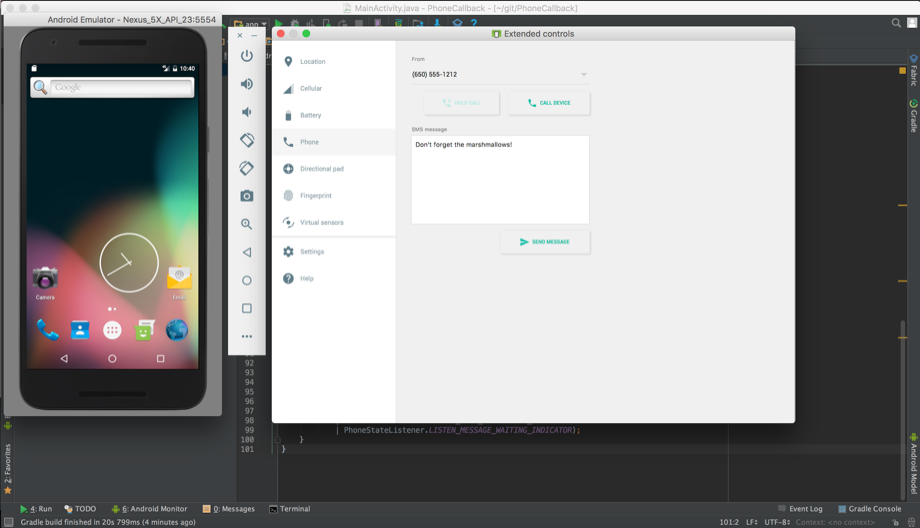Image resolution: width=920 pixels, height=528 pixels.
Task: Open the Contacts app in phone dock
Action: 80,330
